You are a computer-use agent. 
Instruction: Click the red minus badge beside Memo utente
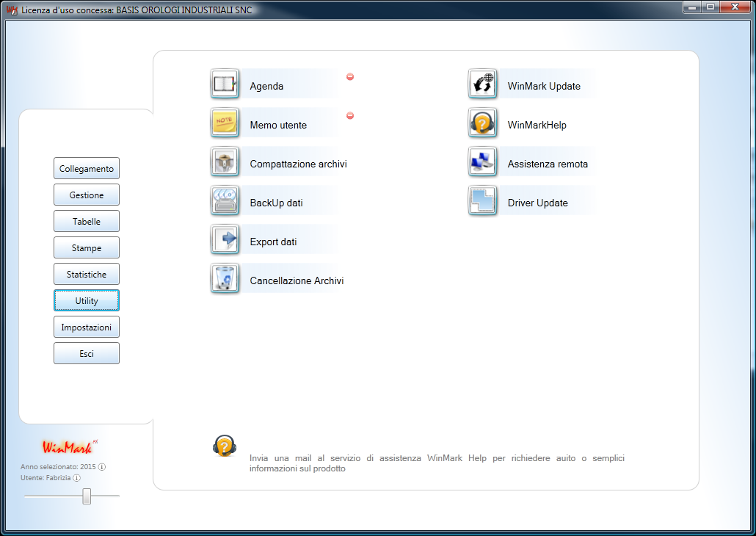click(x=350, y=115)
